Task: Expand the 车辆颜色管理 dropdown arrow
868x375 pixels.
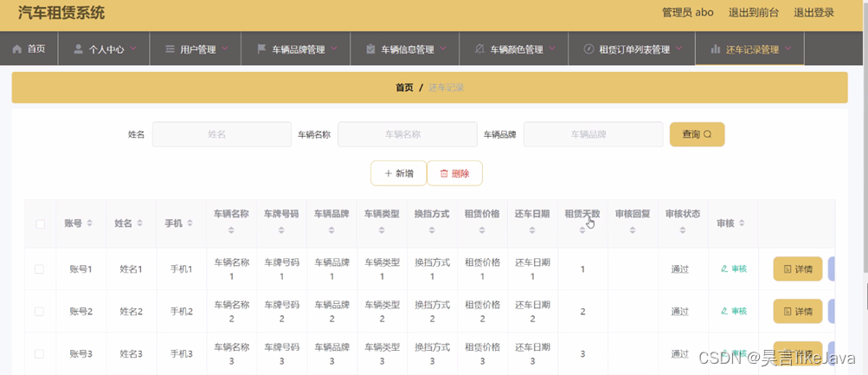Action: point(552,48)
